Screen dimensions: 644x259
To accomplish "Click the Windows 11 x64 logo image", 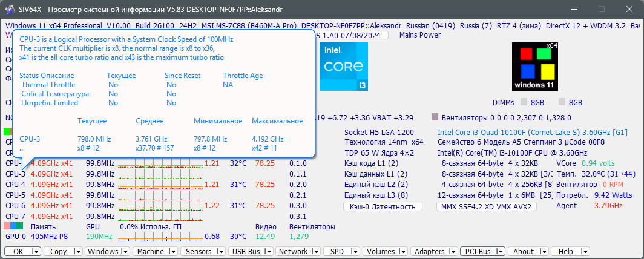I will point(535,67).
